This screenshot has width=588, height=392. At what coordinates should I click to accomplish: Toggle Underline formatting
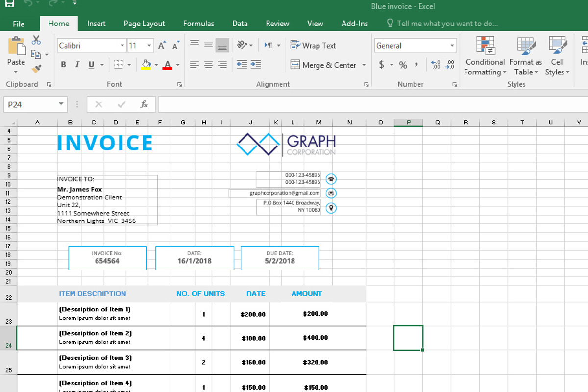(x=91, y=65)
